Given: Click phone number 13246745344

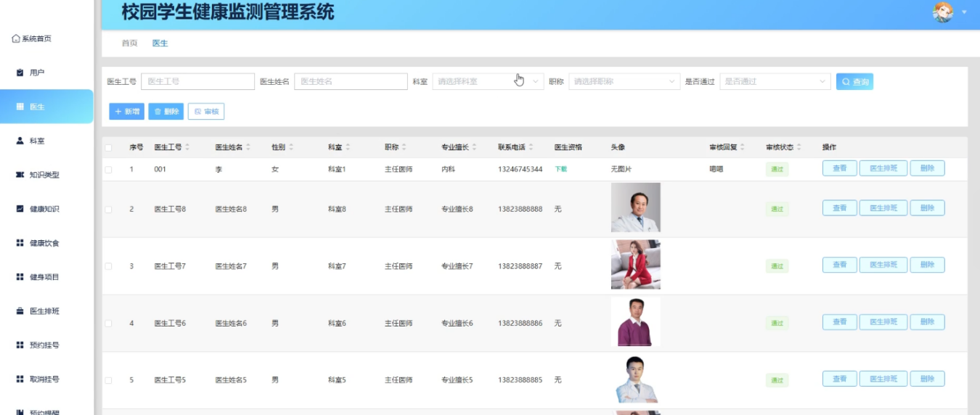Looking at the screenshot, I should click(520, 169).
